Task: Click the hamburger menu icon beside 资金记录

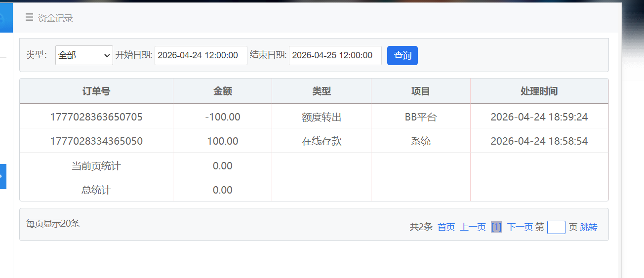Action: pos(29,18)
